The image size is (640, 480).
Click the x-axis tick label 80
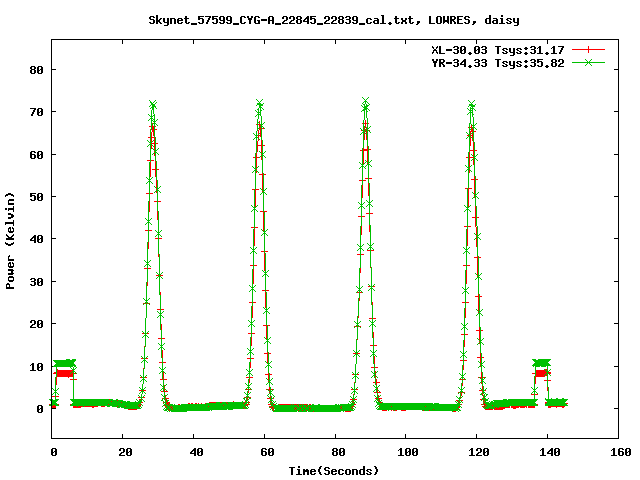click(338, 452)
